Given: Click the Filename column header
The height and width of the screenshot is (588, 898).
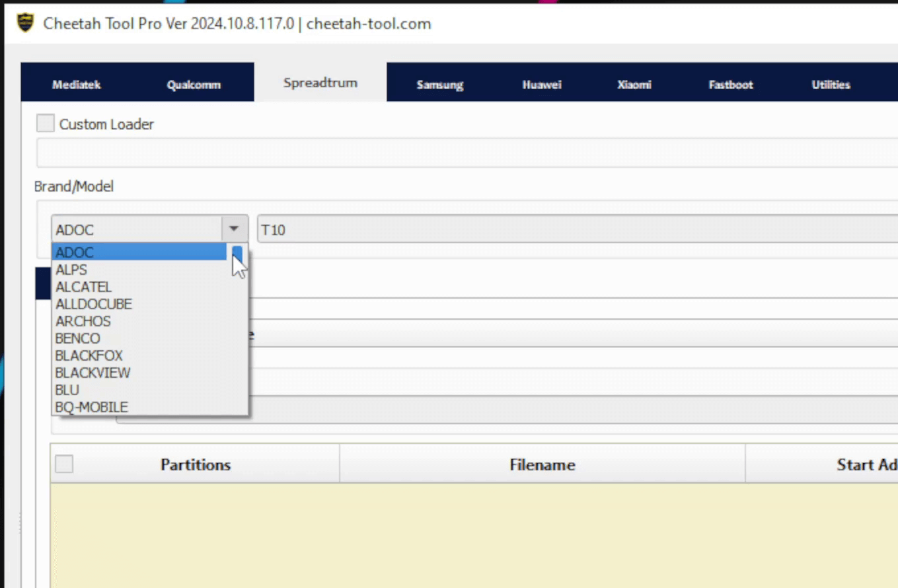Looking at the screenshot, I should coord(543,464).
